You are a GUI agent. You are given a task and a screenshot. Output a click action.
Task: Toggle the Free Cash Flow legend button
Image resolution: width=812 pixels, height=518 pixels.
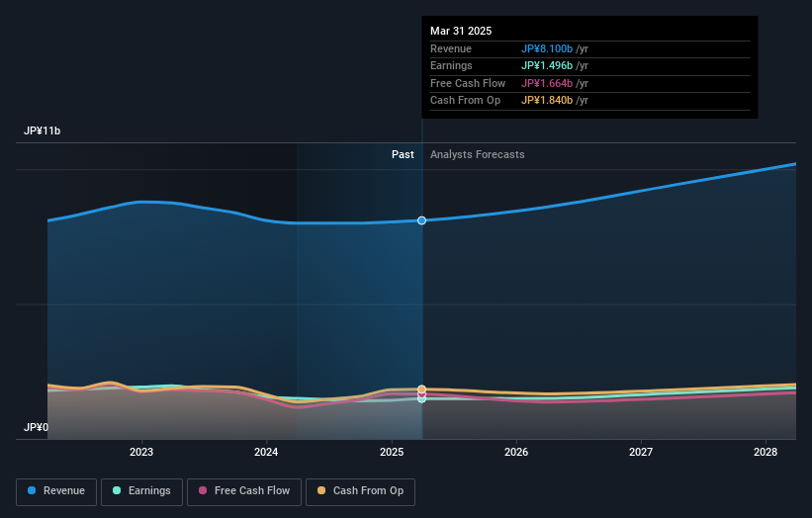pos(244,491)
